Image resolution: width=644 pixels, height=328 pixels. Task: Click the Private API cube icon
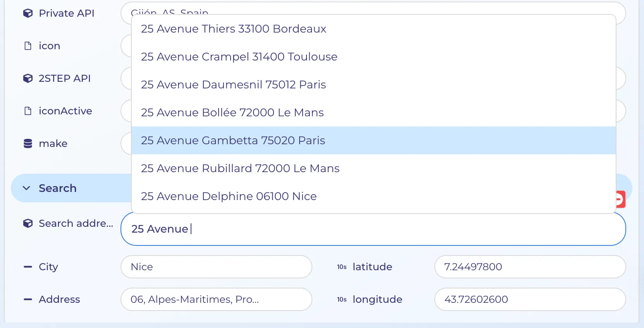click(x=28, y=13)
